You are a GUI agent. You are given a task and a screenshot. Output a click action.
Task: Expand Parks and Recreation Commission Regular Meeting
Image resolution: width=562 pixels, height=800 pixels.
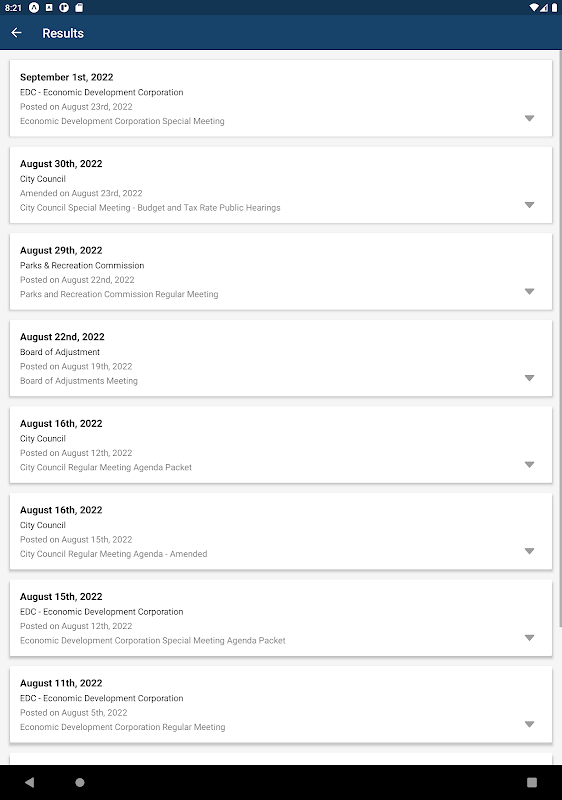(529, 292)
